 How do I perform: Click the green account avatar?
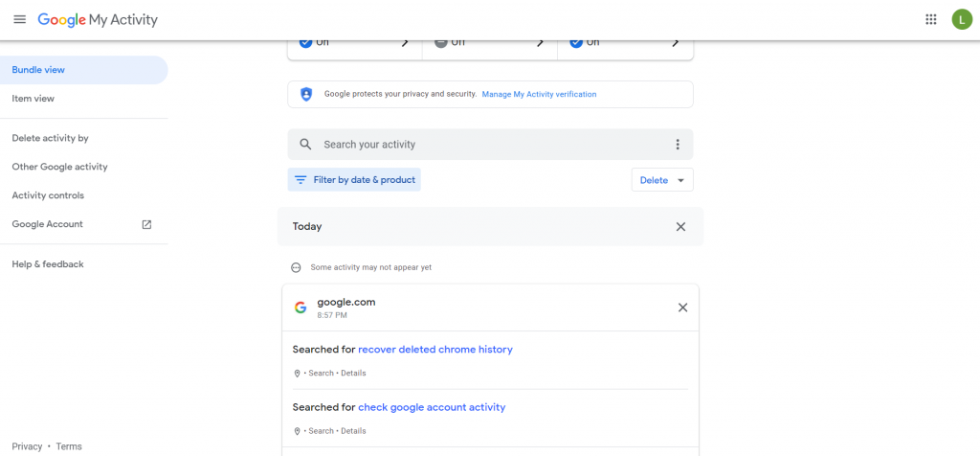962,19
